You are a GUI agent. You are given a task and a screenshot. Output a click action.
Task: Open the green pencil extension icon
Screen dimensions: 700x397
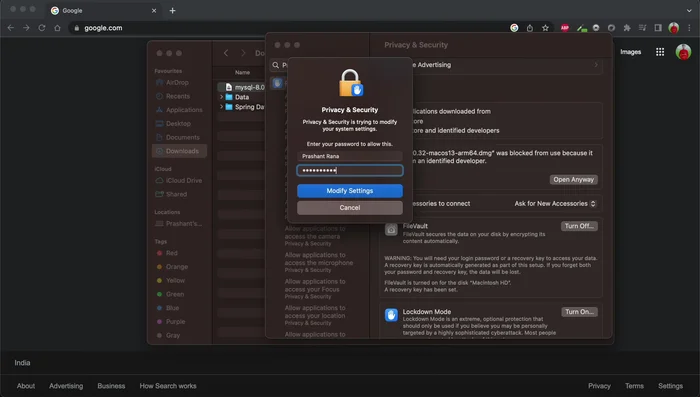(x=581, y=28)
